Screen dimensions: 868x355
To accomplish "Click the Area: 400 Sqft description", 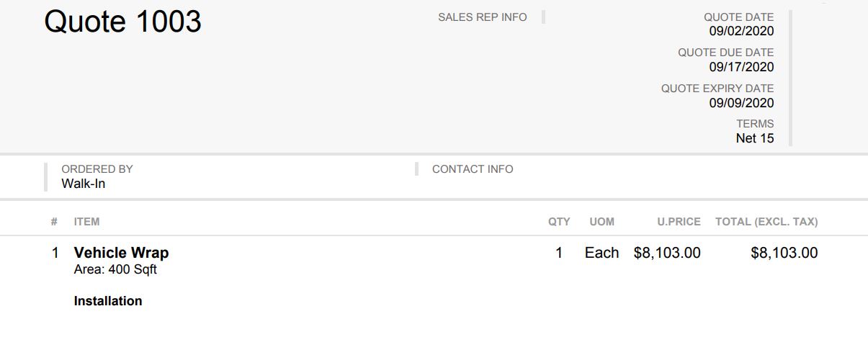I will point(115,270).
